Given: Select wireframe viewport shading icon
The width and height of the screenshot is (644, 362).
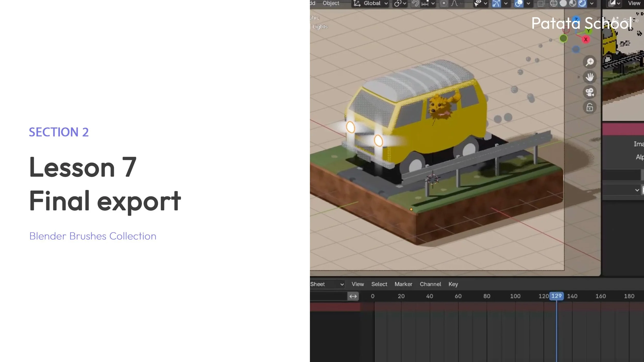Looking at the screenshot, I should click(x=554, y=3).
